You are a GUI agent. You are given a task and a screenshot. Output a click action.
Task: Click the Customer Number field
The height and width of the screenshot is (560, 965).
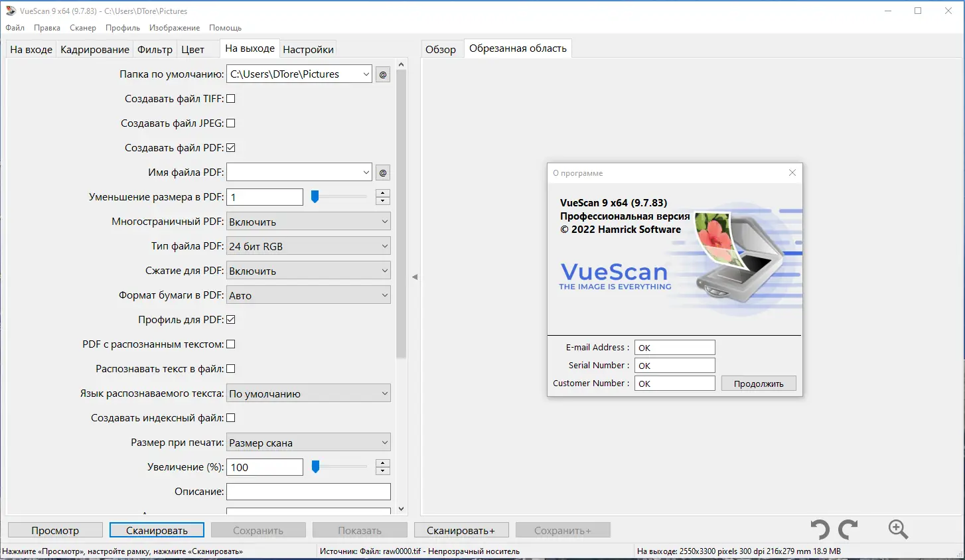(x=675, y=384)
